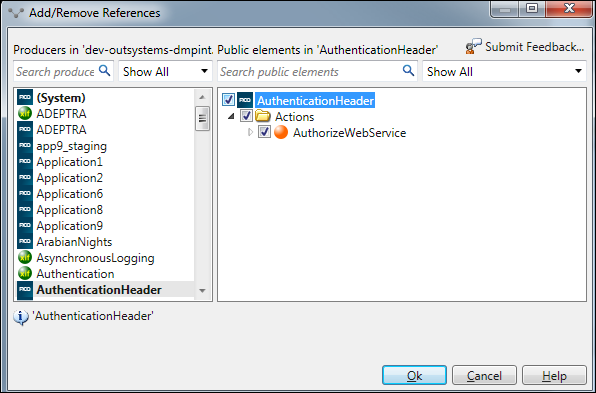Viewport: 596px width, 393px height.
Task: Open the public elements Show All dropdown
Action: [x=504, y=71]
